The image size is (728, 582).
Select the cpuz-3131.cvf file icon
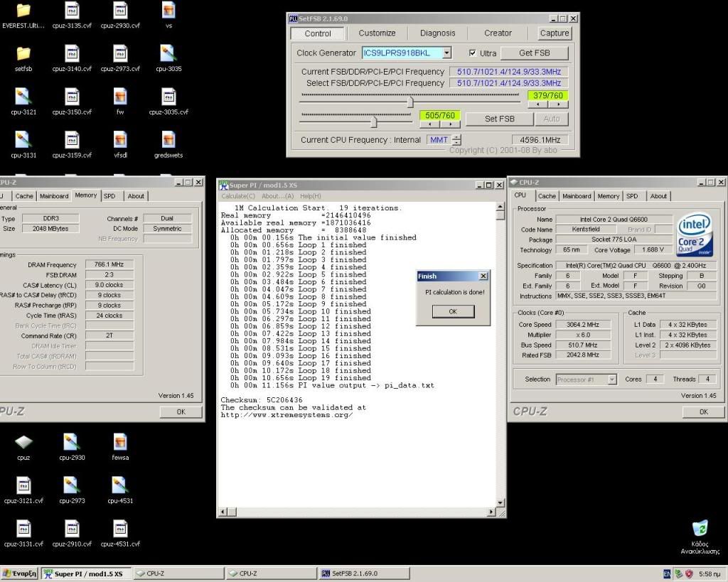click(x=23, y=529)
